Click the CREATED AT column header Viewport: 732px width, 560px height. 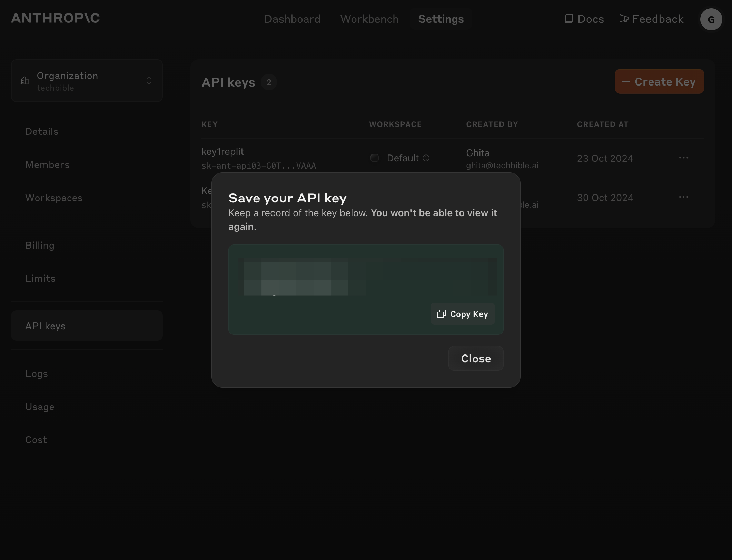603,124
